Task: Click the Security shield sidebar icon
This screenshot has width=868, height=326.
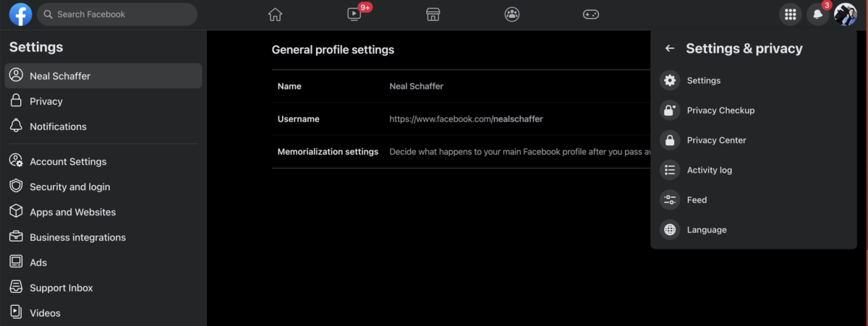Action: tap(16, 186)
